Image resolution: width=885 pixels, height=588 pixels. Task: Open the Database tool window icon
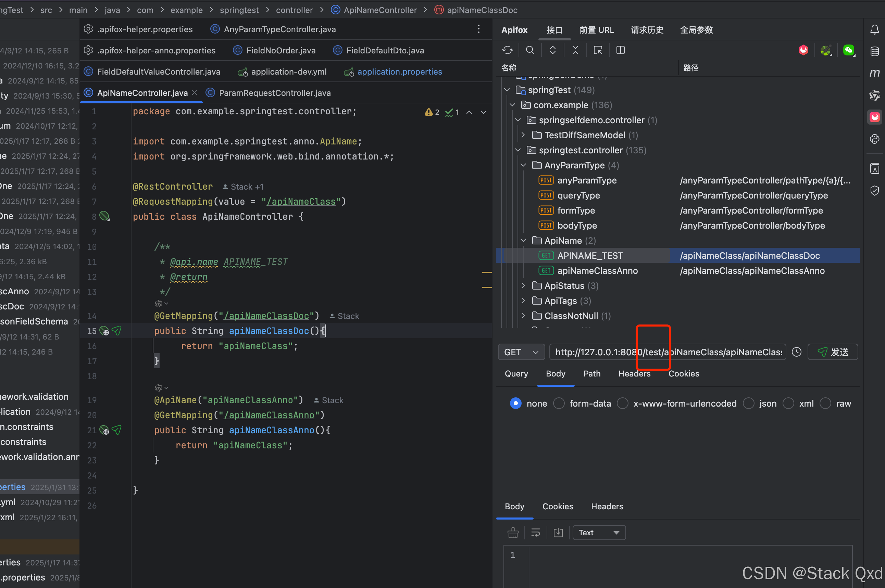point(874,51)
